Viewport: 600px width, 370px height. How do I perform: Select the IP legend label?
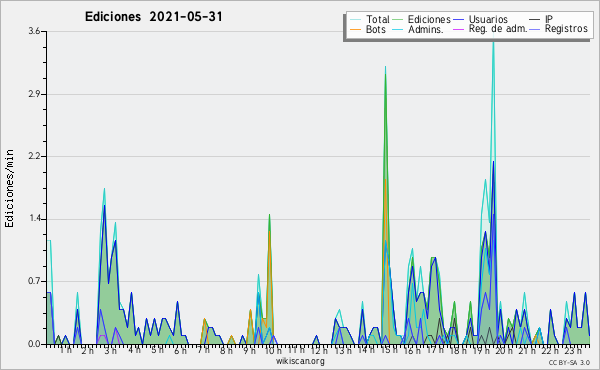coord(549,20)
